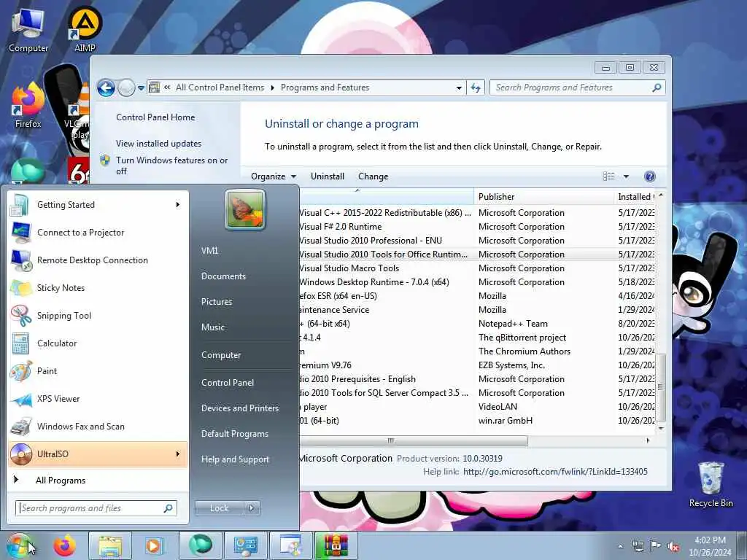Switch to the Control Panel taskbar window
747x560 pixels.
[x=246, y=545]
